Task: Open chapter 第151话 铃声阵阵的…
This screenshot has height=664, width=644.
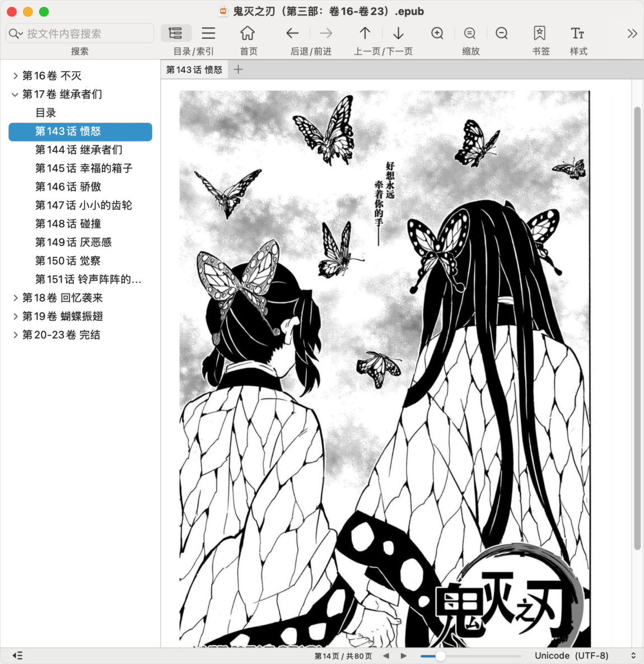Action: pyautogui.click(x=88, y=279)
